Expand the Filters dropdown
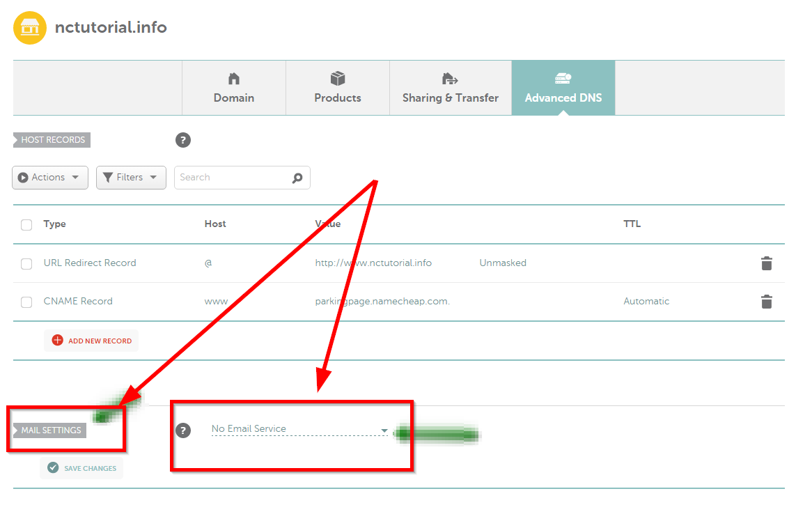The image size is (812, 505). [x=131, y=178]
